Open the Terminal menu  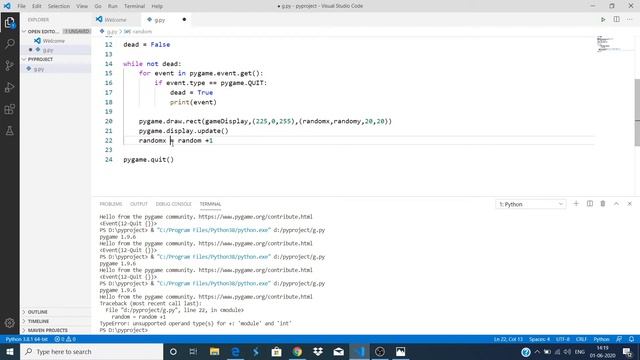tap(135, 6)
